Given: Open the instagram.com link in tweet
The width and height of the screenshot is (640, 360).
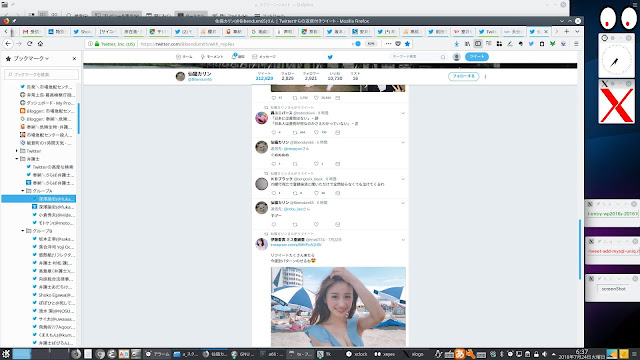Looking at the screenshot, I should 296,244.
